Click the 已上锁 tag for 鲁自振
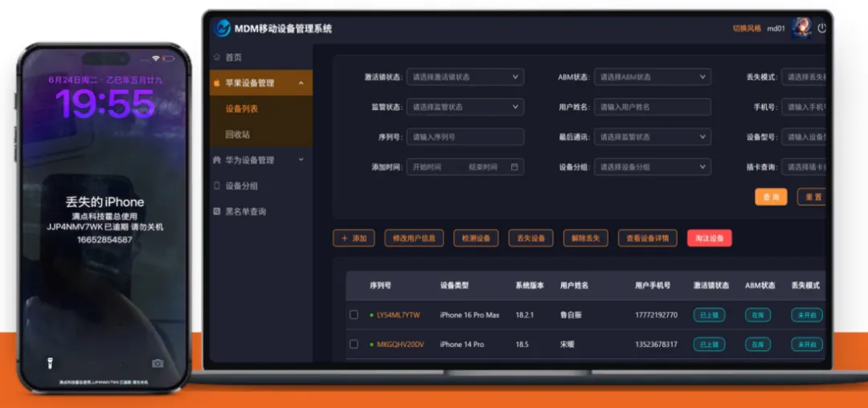Image resolution: width=868 pixels, height=408 pixels. click(709, 315)
